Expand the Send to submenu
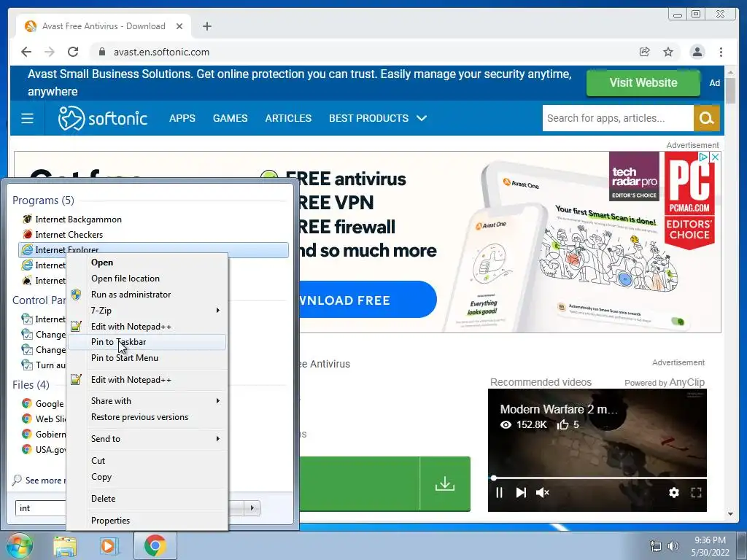Viewport: 747px width, 560px height. 147,439
